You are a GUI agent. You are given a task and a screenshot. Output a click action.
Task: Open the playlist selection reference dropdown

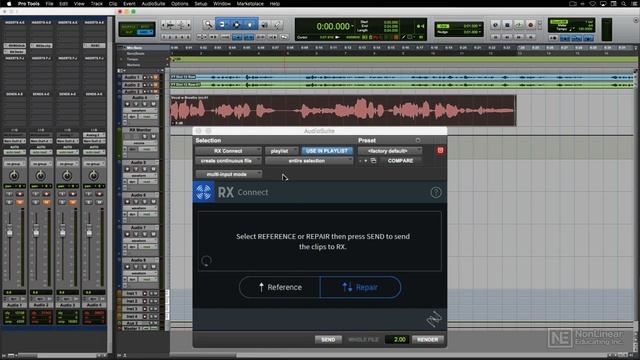tap(282, 151)
